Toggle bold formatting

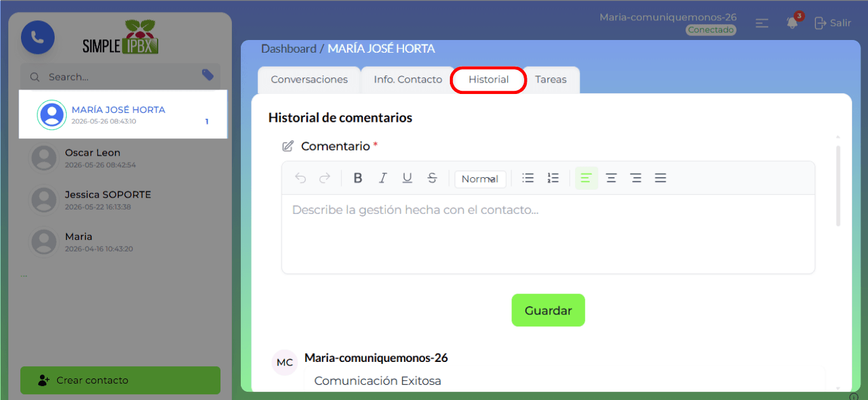[358, 178]
